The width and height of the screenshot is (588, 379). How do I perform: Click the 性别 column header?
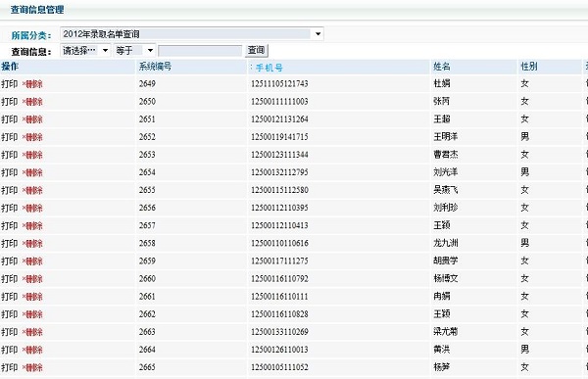[529, 67]
